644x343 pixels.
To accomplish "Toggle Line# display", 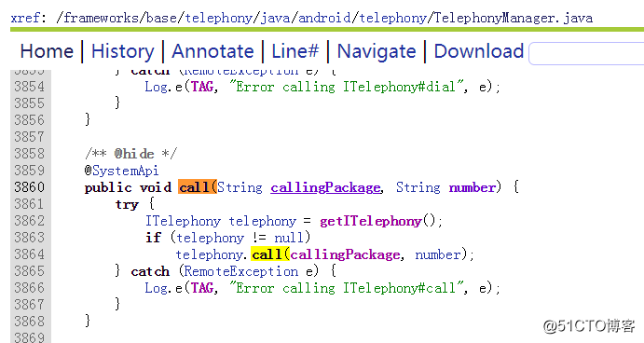I will (295, 52).
